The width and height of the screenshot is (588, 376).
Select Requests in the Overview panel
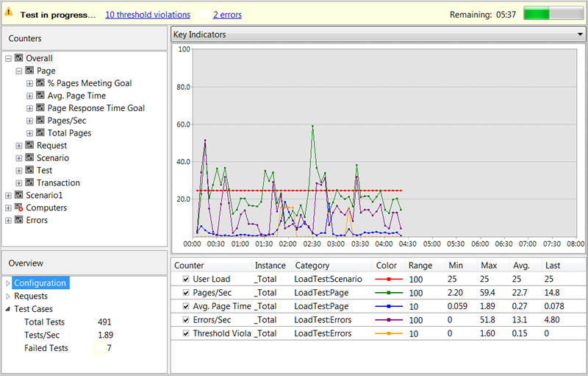coord(31,297)
